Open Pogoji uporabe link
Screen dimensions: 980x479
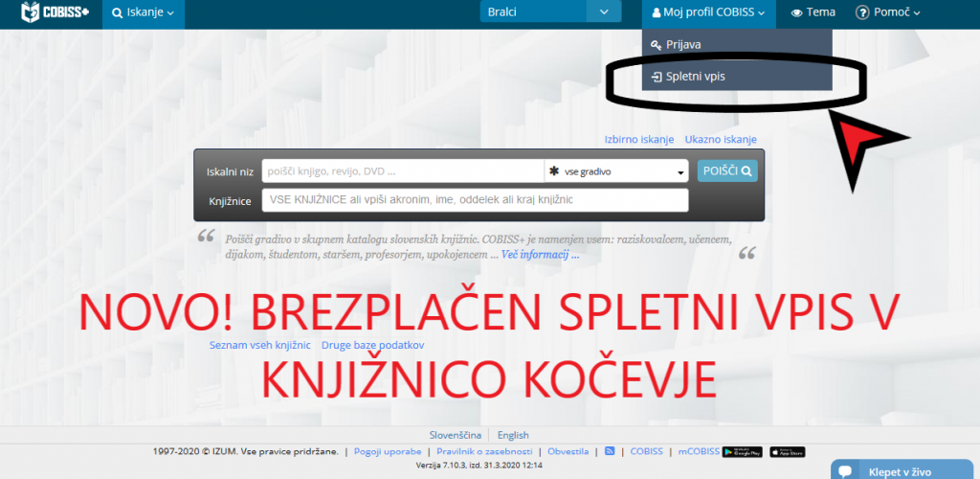point(387,451)
